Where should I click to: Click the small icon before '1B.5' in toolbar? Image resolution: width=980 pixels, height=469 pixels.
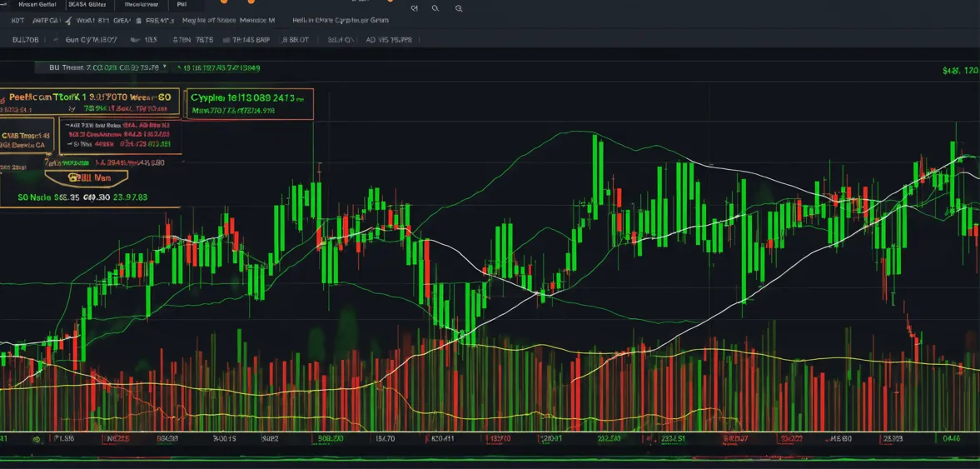pos(135,39)
